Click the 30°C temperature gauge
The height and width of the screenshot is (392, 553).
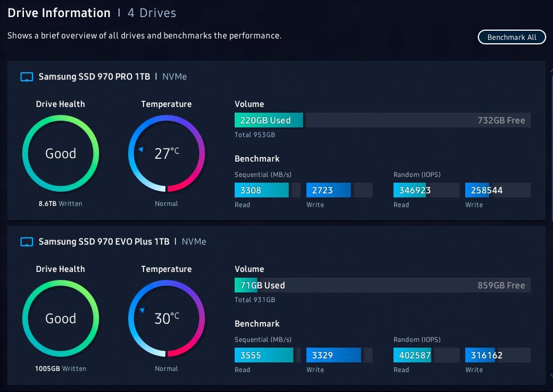(166, 319)
